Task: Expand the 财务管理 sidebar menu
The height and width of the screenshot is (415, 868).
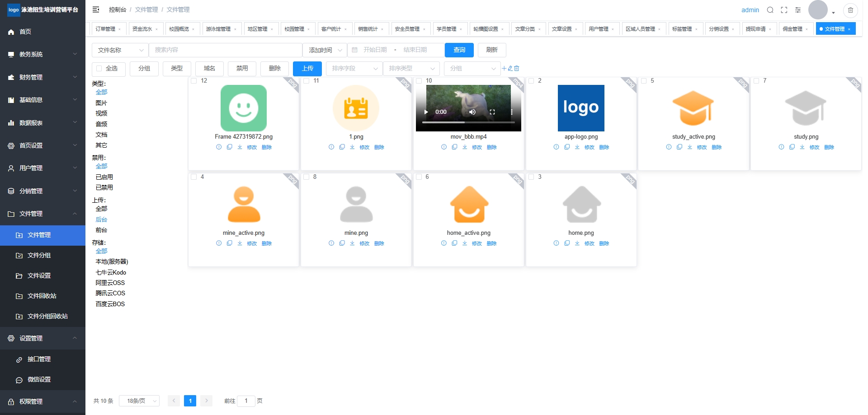Action: click(42, 77)
